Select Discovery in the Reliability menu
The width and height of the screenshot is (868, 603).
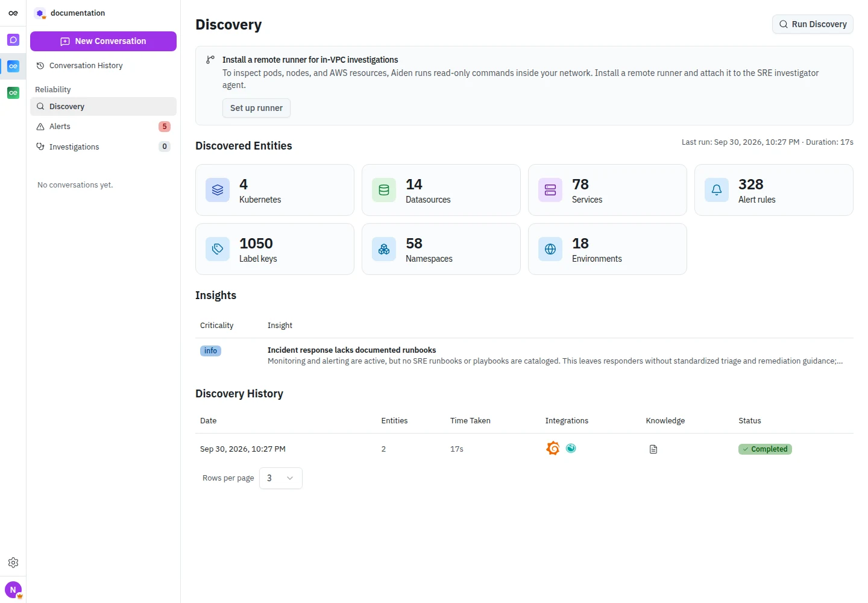point(103,107)
